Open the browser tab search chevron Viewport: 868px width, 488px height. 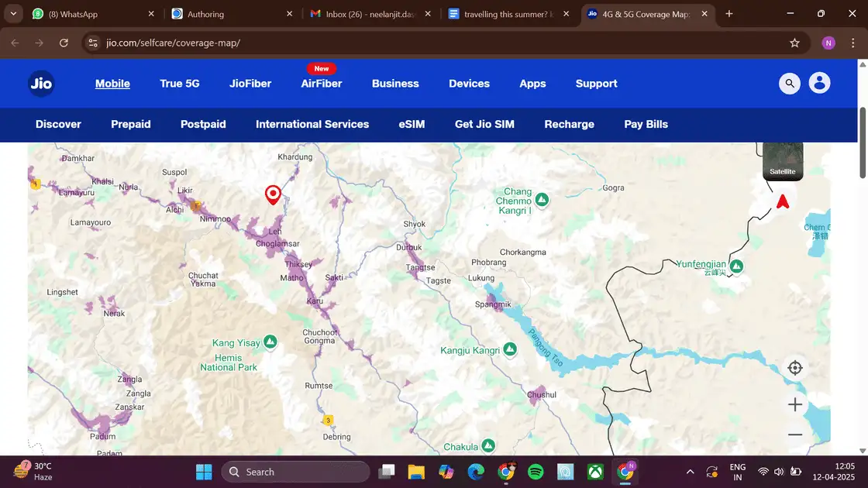click(12, 13)
